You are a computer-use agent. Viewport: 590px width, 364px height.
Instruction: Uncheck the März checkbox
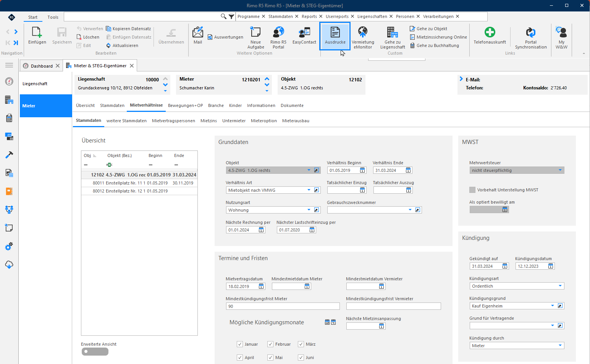point(301,344)
